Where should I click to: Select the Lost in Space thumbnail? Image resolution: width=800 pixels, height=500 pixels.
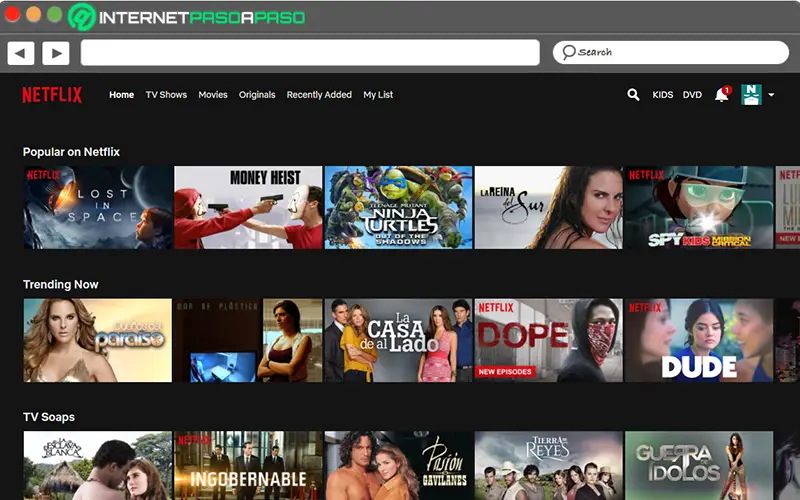(98, 207)
